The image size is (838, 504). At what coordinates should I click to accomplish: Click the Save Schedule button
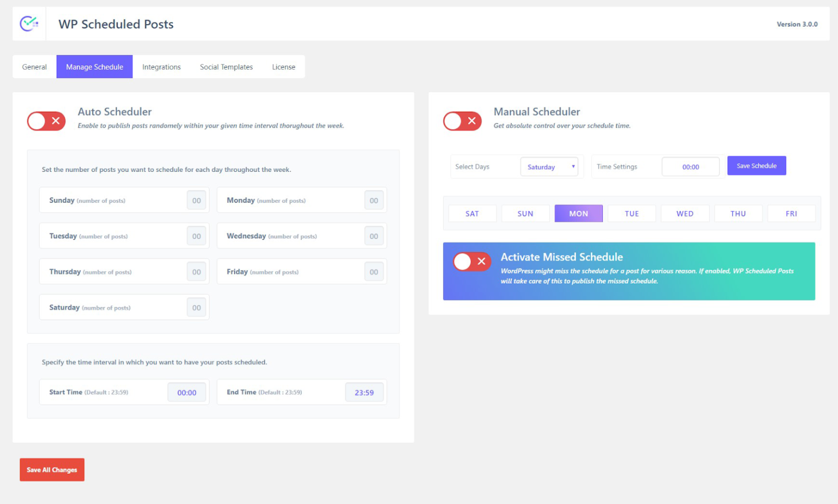click(756, 165)
